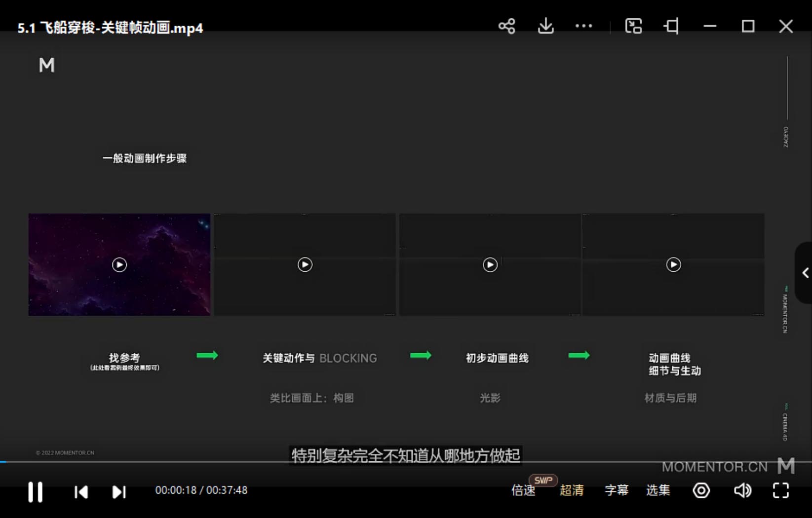Expand the right side panel arrow
This screenshot has width=812, height=518.
click(805, 273)
